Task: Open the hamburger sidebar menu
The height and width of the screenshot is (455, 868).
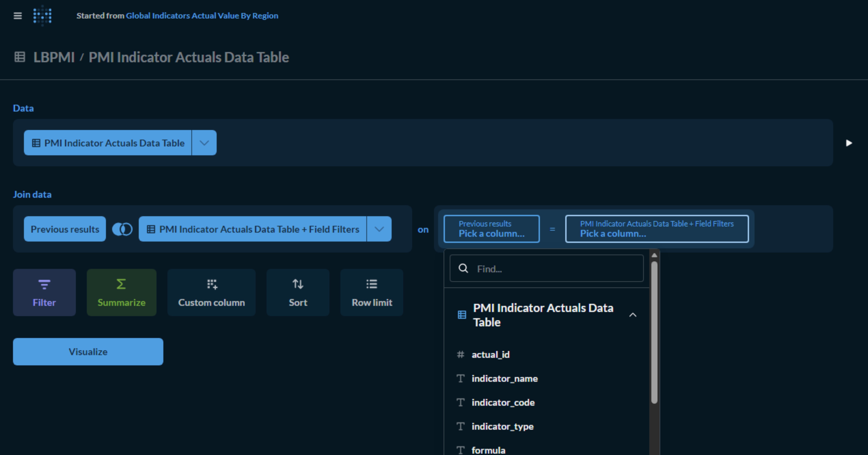Action: [18, 16]
